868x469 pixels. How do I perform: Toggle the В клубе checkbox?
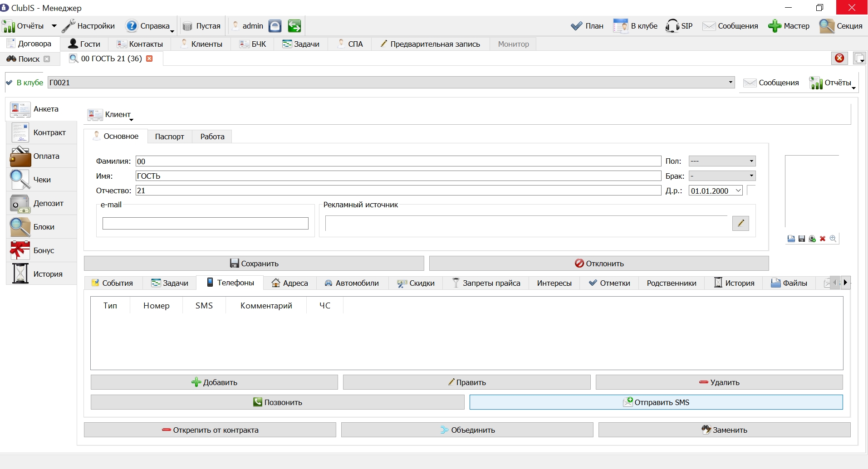point(9,83)
